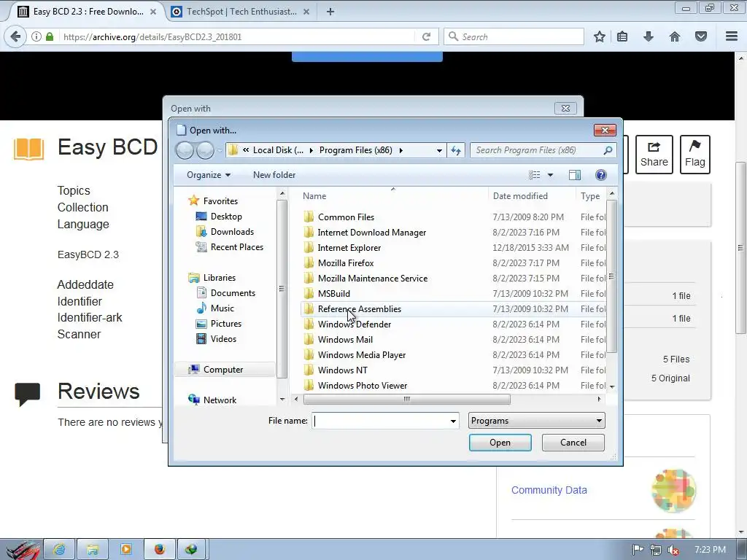Screen dimensions: 747x560
Task: Click the Firefox back arrow button
Action: [x=15, y=36]
